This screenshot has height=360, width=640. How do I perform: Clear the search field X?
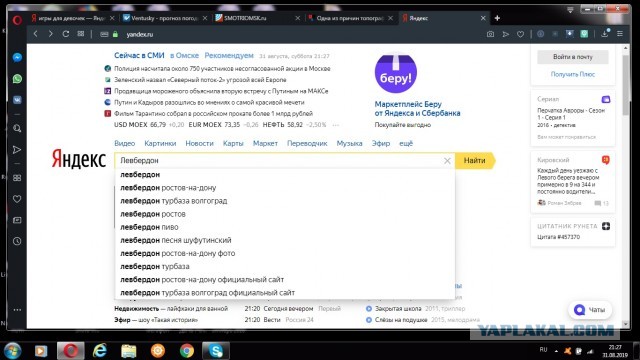pyautogui.click(x=447, y=161)
